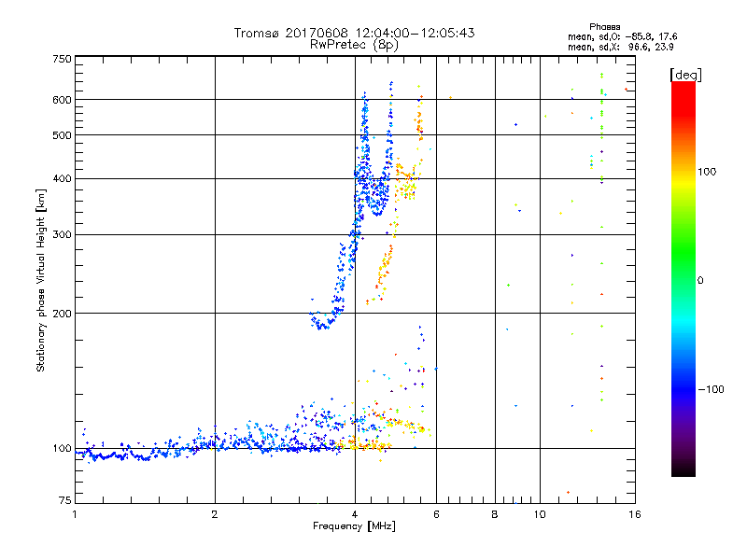This screenshot has width=747, height=560.
Task: Click the 75 tick on the height axis
Action: pyautogui.click(x=64, y=502)
